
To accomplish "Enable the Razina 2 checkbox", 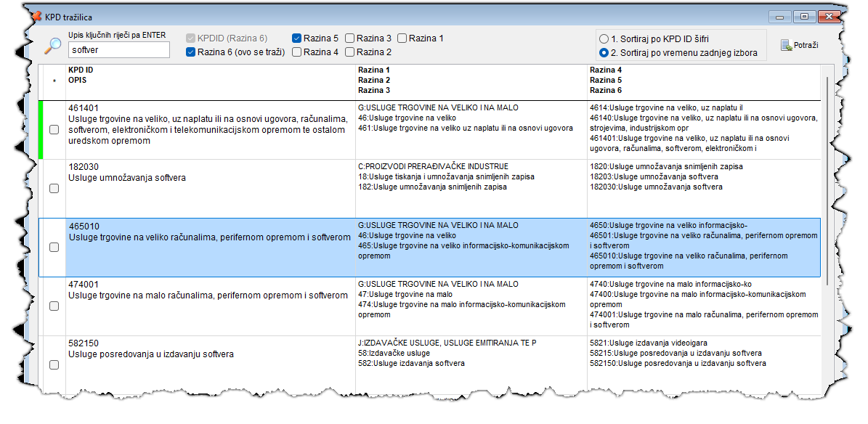I will [x=350, y=52].
